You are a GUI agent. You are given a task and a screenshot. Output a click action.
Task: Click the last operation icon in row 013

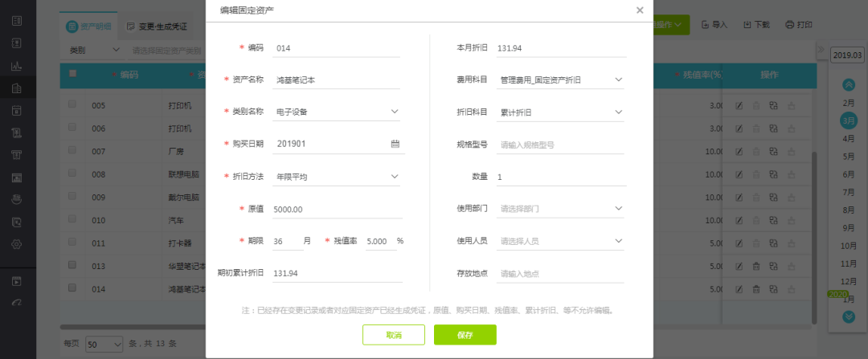[791, 266]
